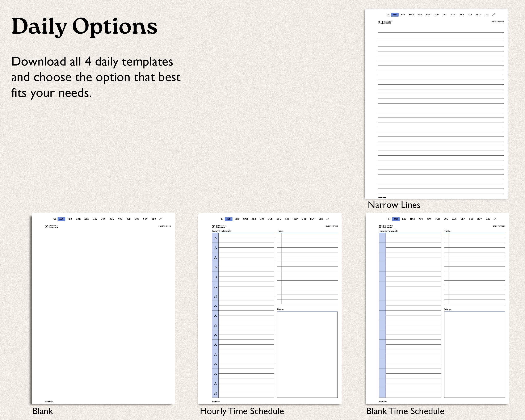The height and width of the screenshot is (420, 525).
Task: Click '26 year link on Hourly Time Schedule page
Action: tap(222, 219)
